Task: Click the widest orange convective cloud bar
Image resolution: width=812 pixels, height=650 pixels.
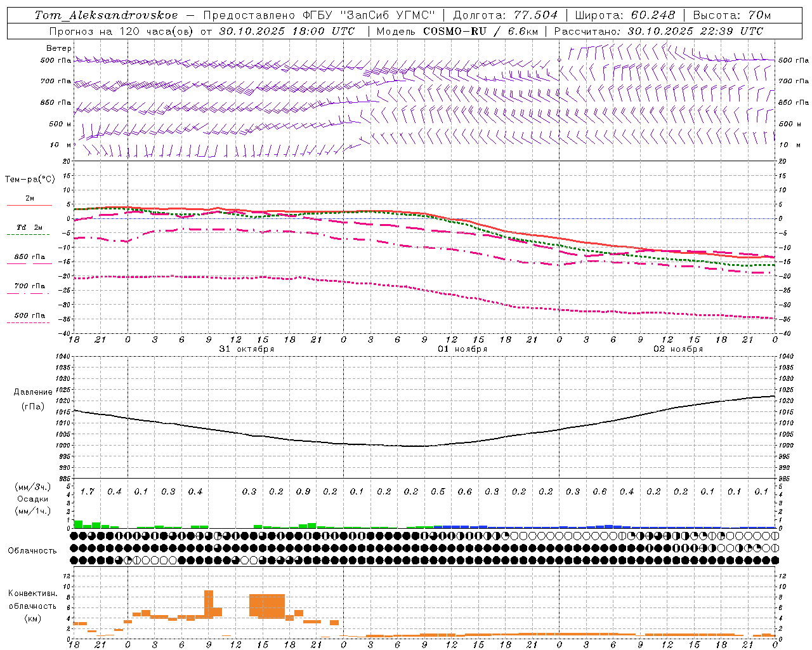Action: [267, 606]
